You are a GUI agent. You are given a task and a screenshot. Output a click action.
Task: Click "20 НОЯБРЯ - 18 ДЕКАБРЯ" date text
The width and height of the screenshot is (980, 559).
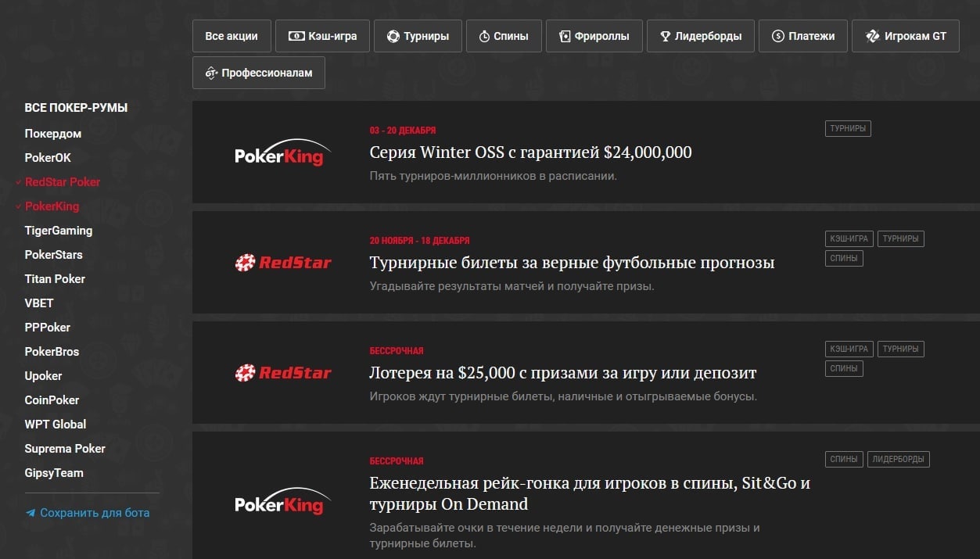tap(420, 241)
